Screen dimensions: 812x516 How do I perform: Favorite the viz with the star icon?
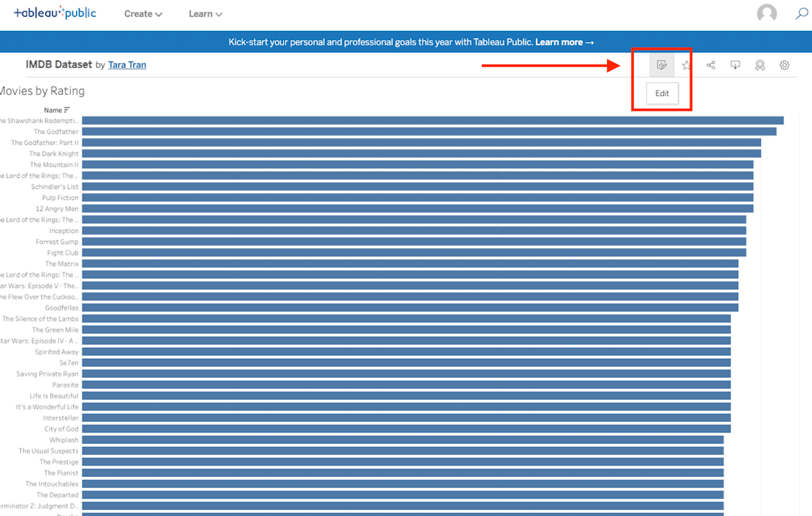[686, 65]
